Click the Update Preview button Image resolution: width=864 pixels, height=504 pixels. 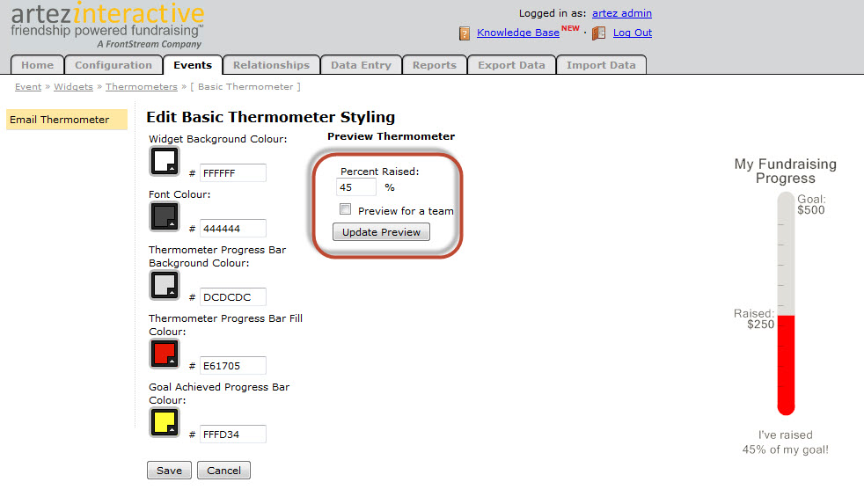click(x=381, y=232)
